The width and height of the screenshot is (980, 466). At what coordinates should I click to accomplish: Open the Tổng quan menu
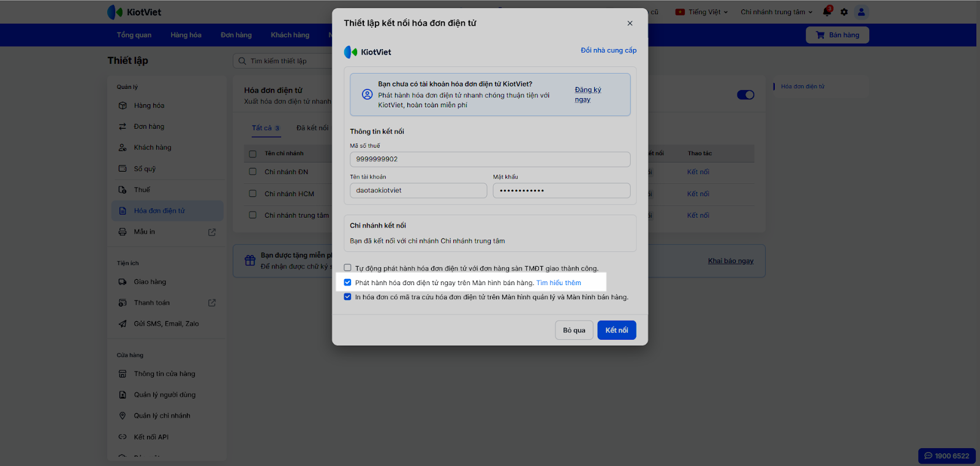click(134, 35)
